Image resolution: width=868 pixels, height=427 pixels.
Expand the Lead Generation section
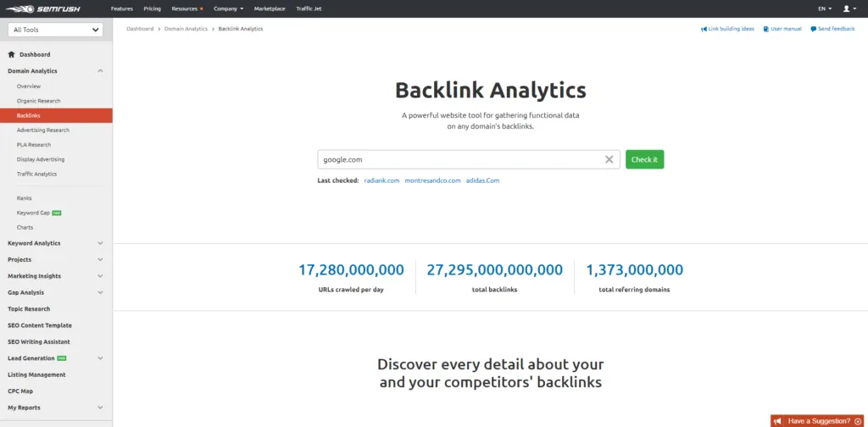(x=100, y=358)
